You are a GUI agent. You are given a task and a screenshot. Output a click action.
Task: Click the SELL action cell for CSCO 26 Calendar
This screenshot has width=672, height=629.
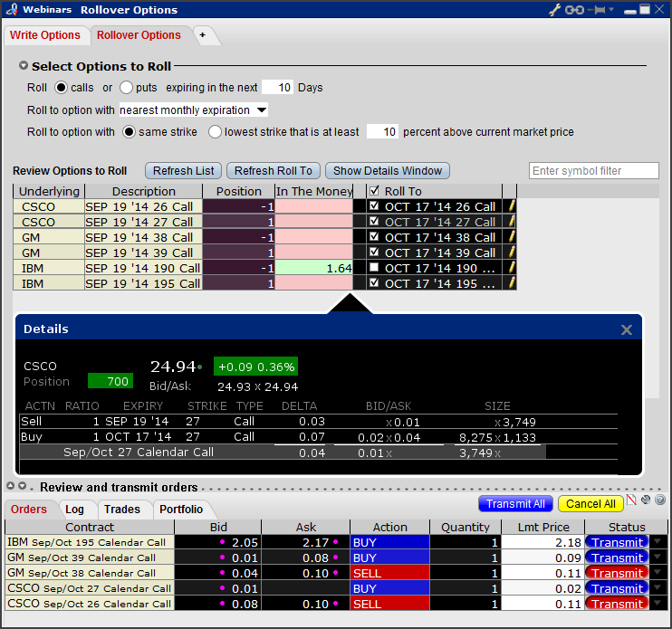click(x=389, y=605)
